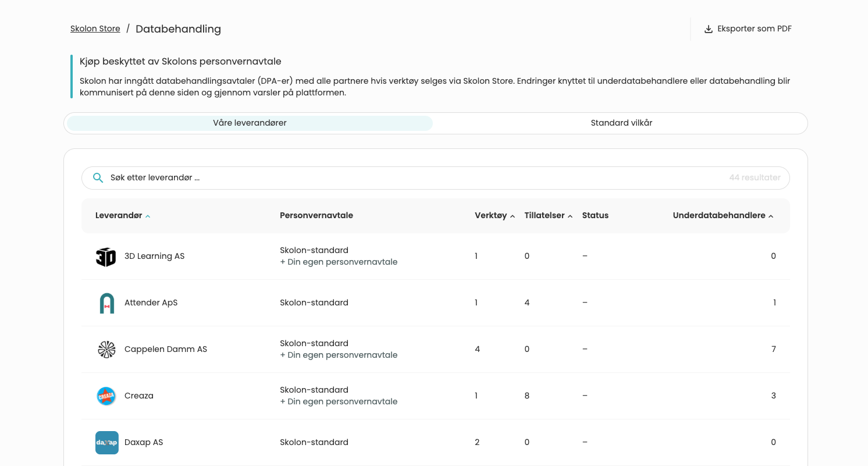The width and height of the screenshot is (868, 466).
Task: Click the Underdatabehandlere header text
Action: tap(719, 216)
